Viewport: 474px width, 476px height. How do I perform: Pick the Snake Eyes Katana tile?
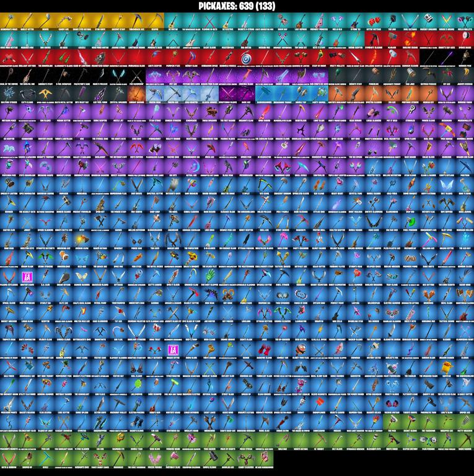point(82,22)
